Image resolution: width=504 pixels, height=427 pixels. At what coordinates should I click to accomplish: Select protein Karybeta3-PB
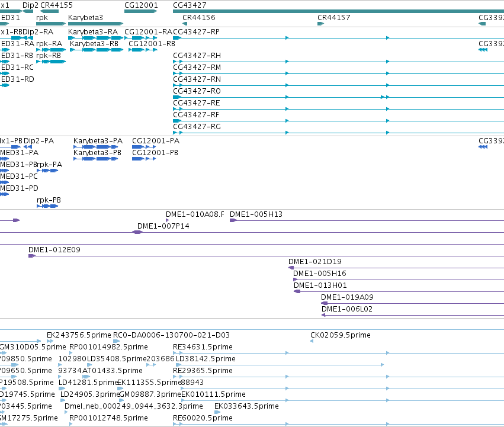(96, 159)
